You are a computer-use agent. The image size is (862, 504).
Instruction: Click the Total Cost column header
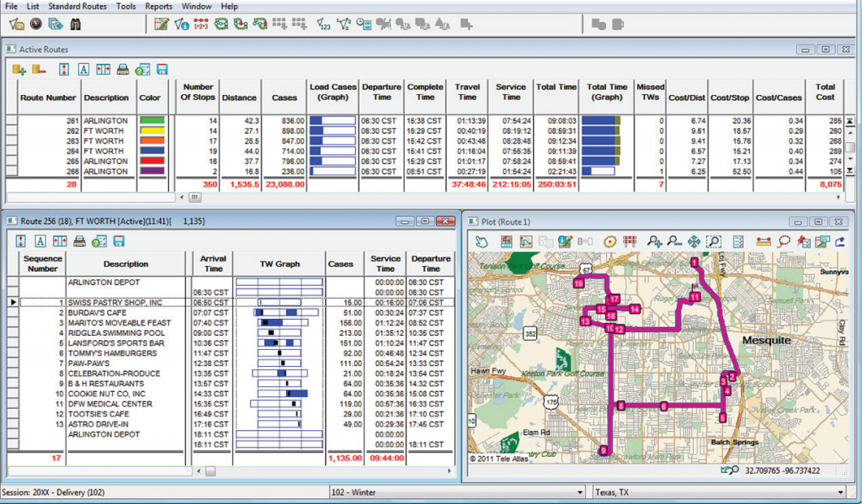(825, 92)
